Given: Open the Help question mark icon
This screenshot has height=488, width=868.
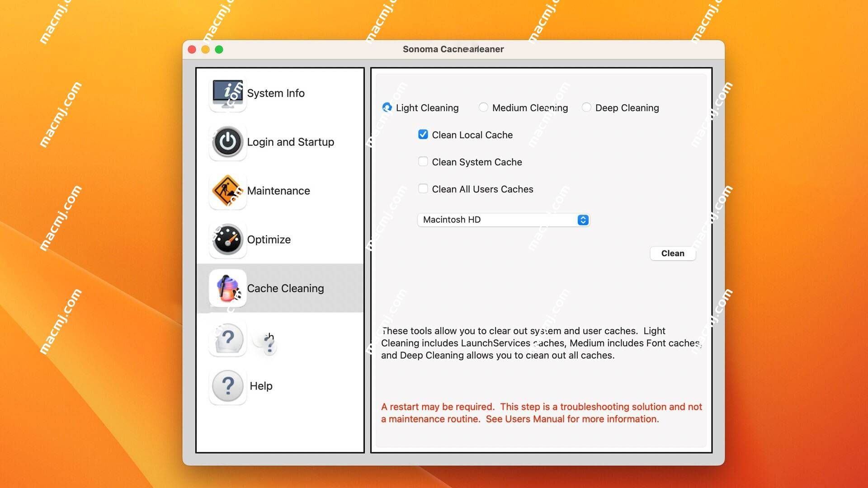Looking at the screenshot, I should [x=227, y=386].
